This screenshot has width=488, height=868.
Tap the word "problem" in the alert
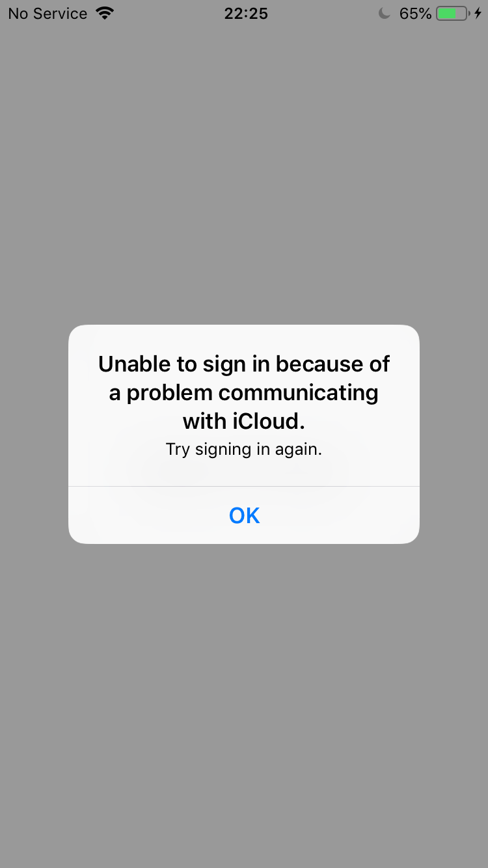pos(169,394)
